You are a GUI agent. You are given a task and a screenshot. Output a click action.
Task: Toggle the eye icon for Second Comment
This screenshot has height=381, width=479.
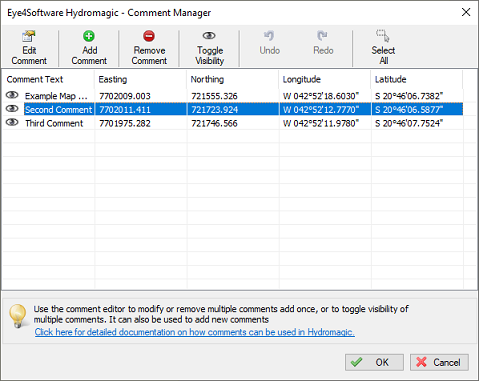point(12,109)
